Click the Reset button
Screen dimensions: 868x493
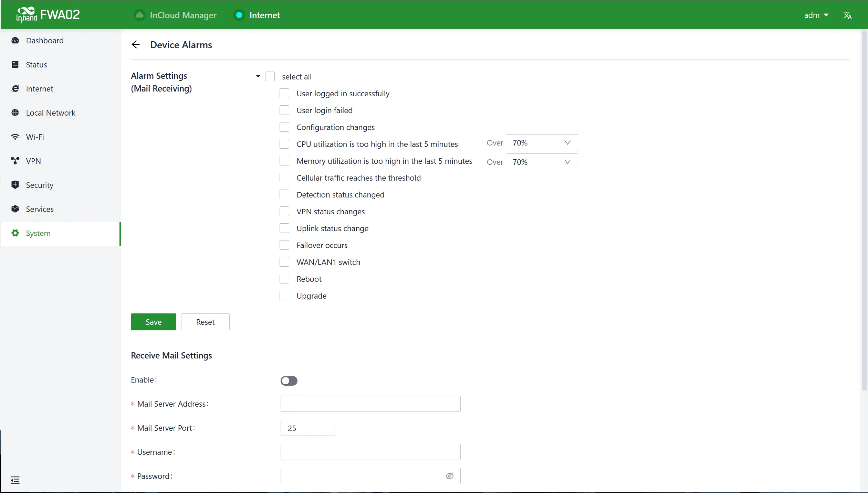[x=205, y=322]
